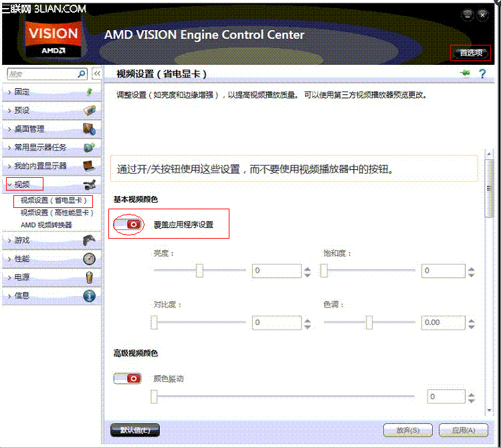Collapse sidebar with double-chevron button

[96, 74]
